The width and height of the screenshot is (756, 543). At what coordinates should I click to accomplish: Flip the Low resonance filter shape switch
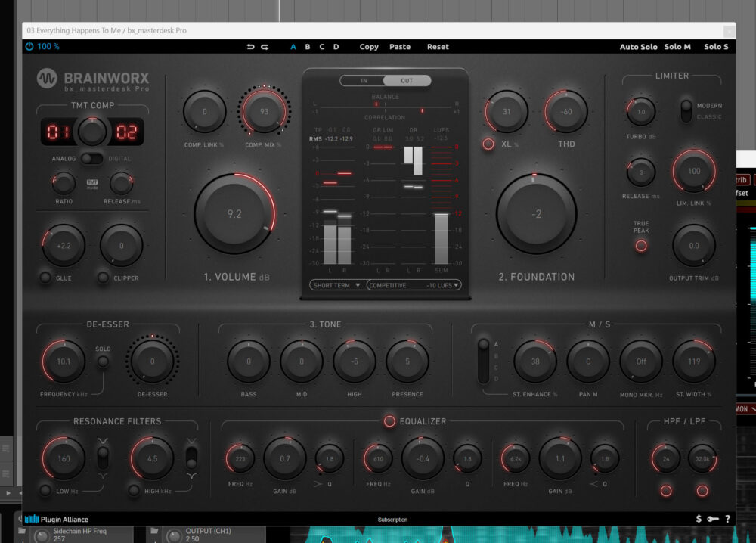(x=103, y=458)
